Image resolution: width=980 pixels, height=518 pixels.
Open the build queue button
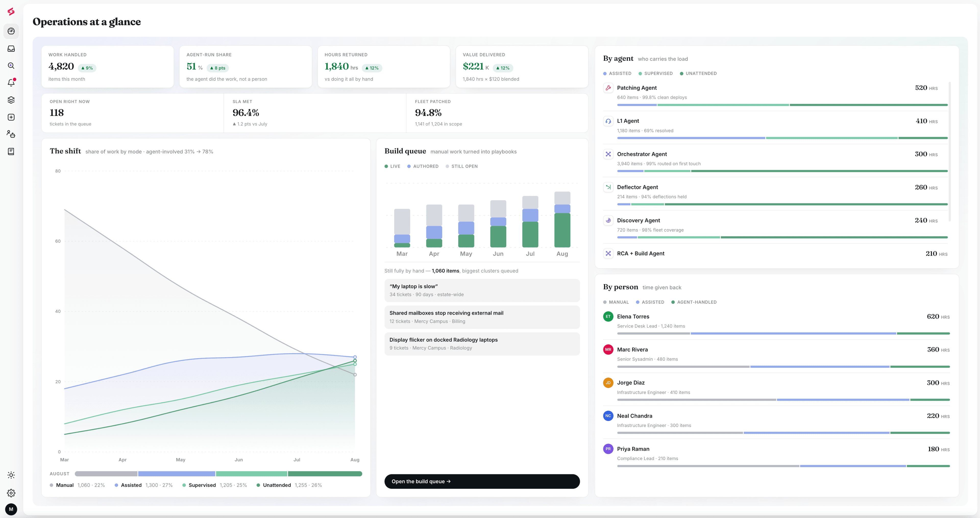(482, 481)
